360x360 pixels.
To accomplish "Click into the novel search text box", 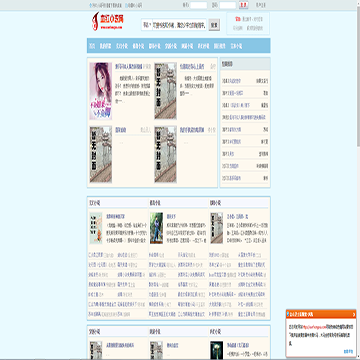I will [x=179, y=25].
